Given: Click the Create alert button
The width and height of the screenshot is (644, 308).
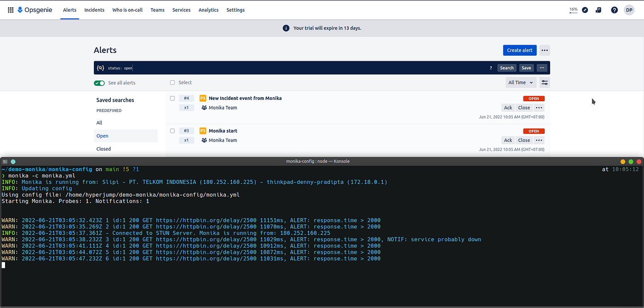Looking at the screenshot, I should click(520, 50).
